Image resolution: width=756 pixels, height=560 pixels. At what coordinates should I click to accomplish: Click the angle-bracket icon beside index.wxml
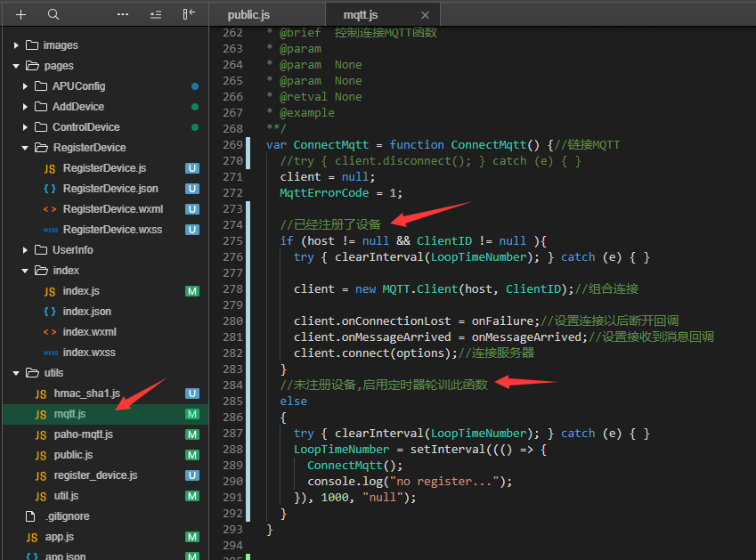(50, 332)
